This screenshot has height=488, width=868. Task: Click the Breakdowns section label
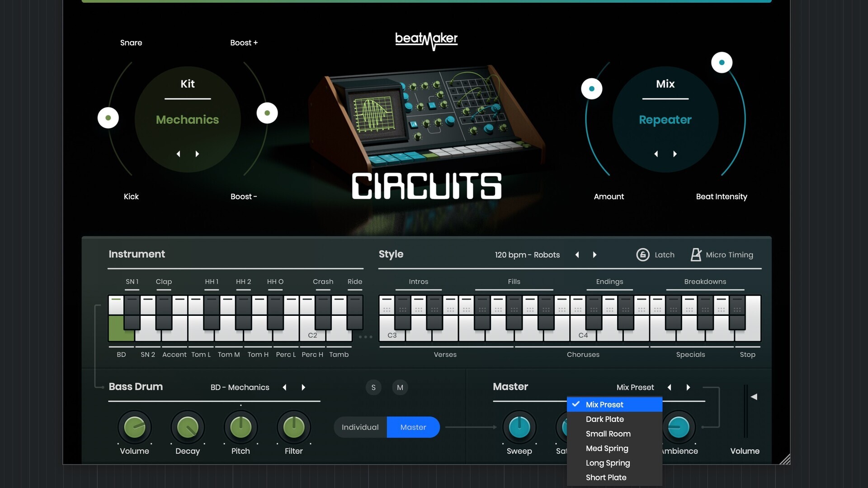click(x=705, y=282)
